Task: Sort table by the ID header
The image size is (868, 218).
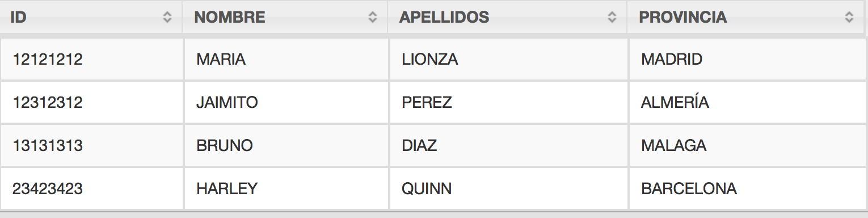Action: point(91,17)
